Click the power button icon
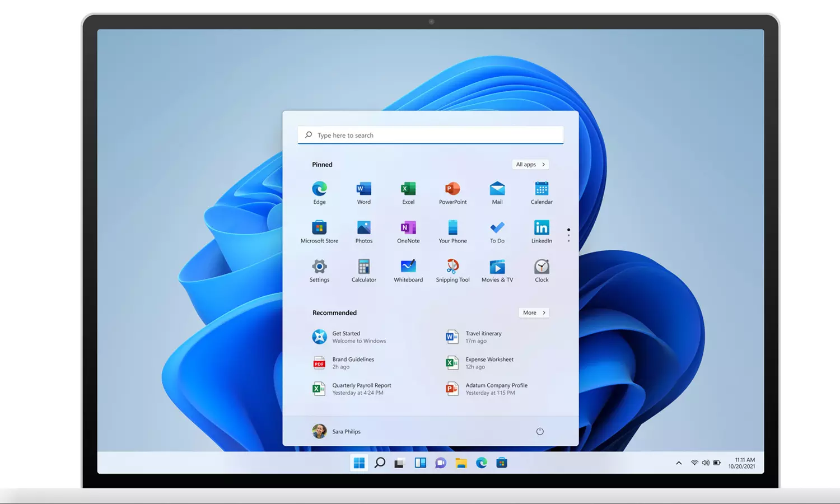Viewport: 840px width, 504px height. tap(540, 431)
